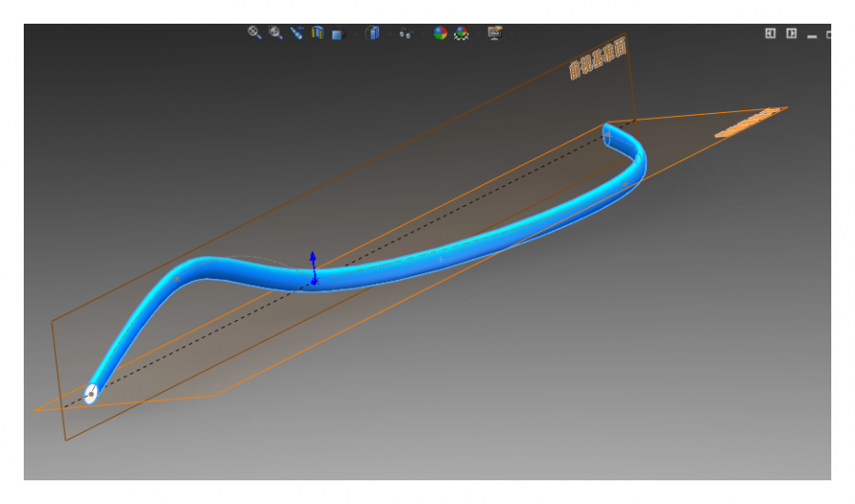Image resolution: width=855 pixels, height=504 pixels.
Task: Click the View Orientation cube icon
Action: pos(338,34)
